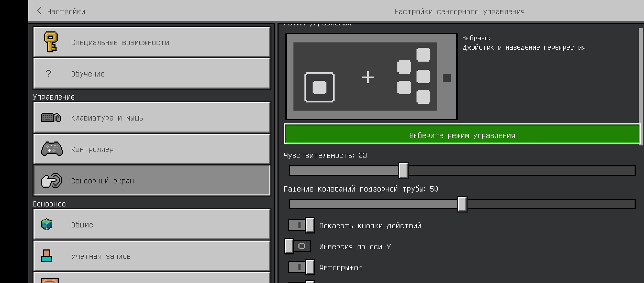Select Сенсорный экран settings tab
Screen dimensions: 644x283
[x=152, y=180]
